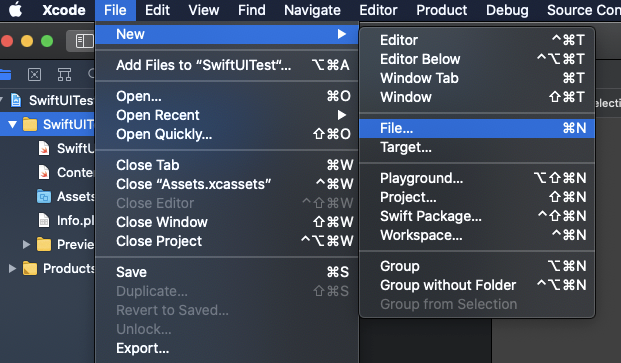
Task: Create a new Playground…
Action: 477,178
